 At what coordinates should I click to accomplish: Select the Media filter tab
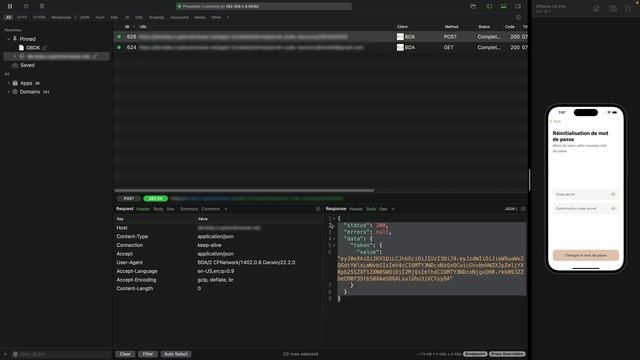(x=200, y=18)
